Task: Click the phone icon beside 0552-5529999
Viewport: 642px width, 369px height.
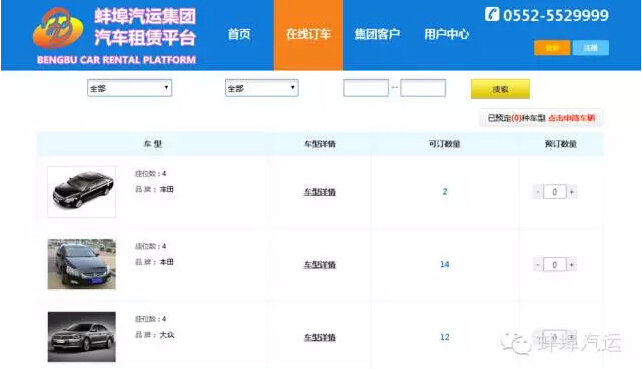Action: tap(492, 14)
